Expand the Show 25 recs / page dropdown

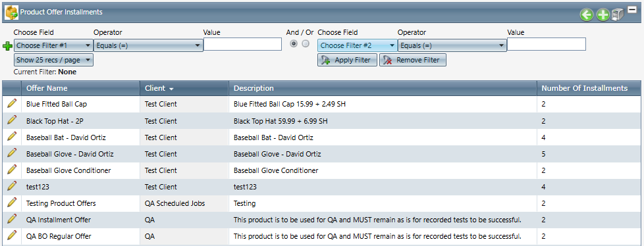pos(53,60)
